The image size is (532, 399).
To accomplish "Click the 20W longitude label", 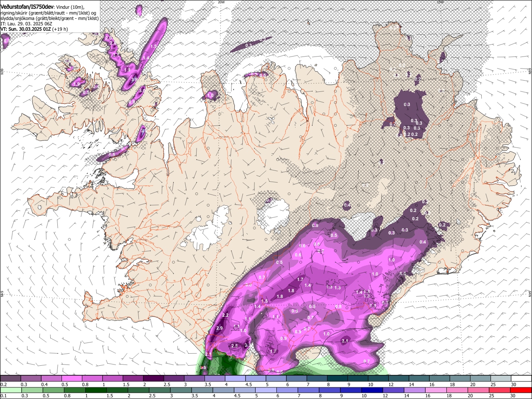I will (x=221, y=2).
